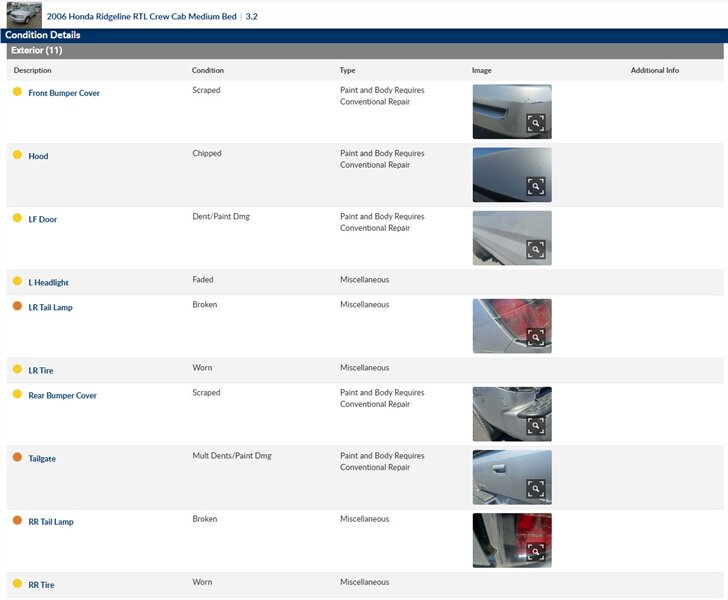The width and height of the screenshot is (728, 600).
Task: Open the Front Bumper Cover link
Action: tap(64, 93)
